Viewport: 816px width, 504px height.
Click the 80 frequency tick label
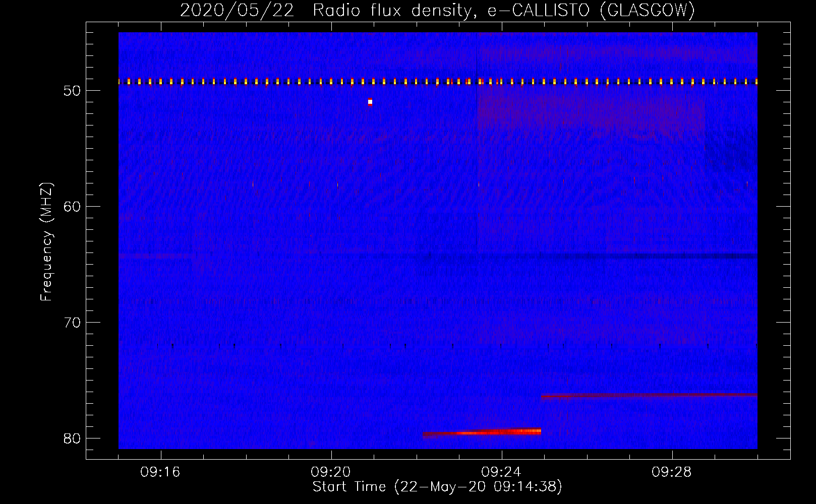73,438
